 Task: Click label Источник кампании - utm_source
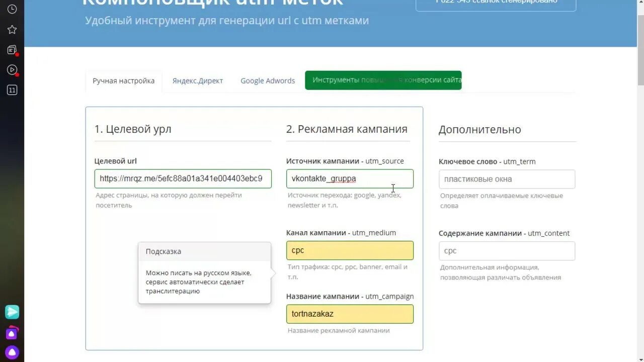[345, 161]
